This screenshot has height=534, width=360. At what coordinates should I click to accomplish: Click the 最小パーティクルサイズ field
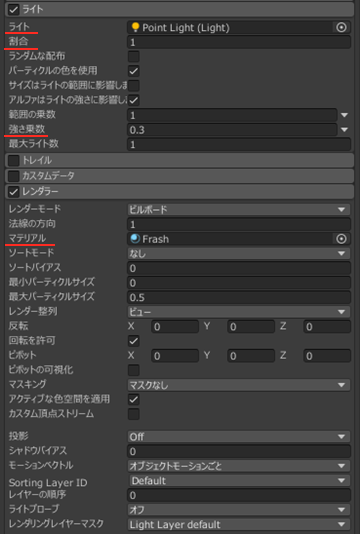[239, 283]
